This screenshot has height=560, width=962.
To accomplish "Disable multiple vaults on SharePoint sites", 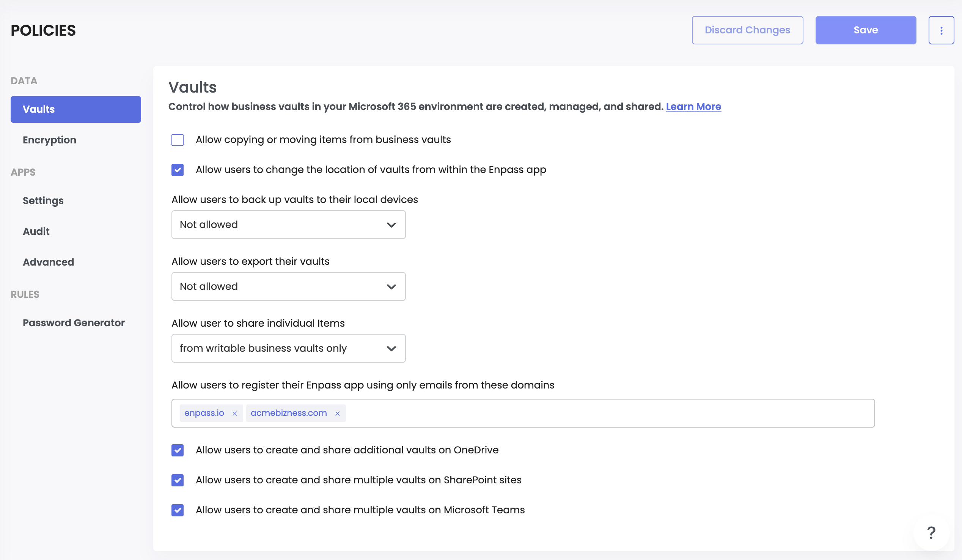I will coord(178,480).
